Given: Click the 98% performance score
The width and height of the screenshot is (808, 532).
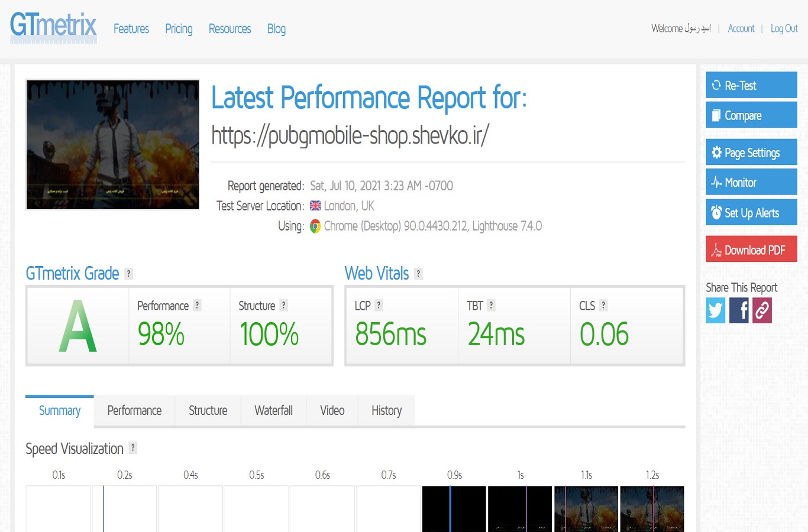Looking at the screenshot, I should (161, 334).
